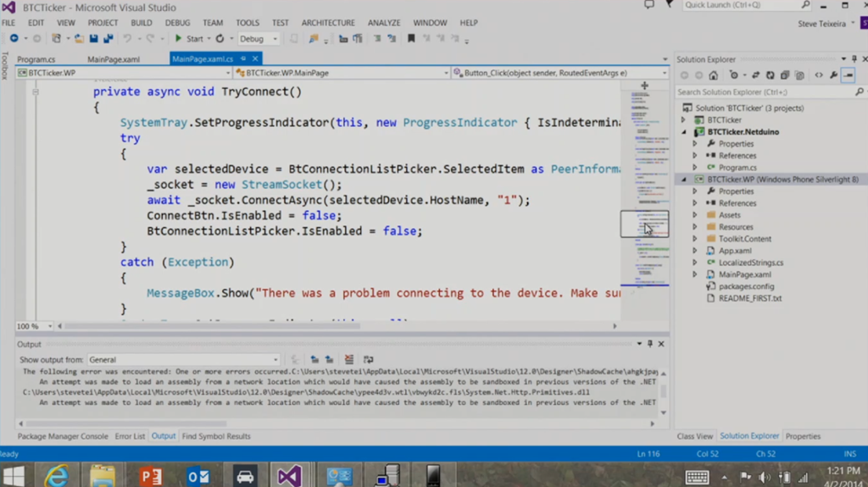This screenshot has height=487, width=868.
Task: Close the MainPage.xaml.cs tab
Action: (x=255, y=58)
